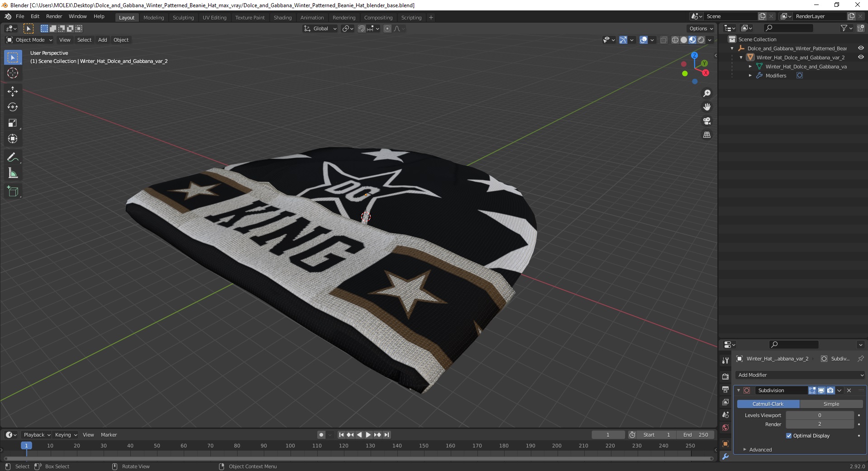
Task: Open the Object Mode dropdown
Action: 29,40
